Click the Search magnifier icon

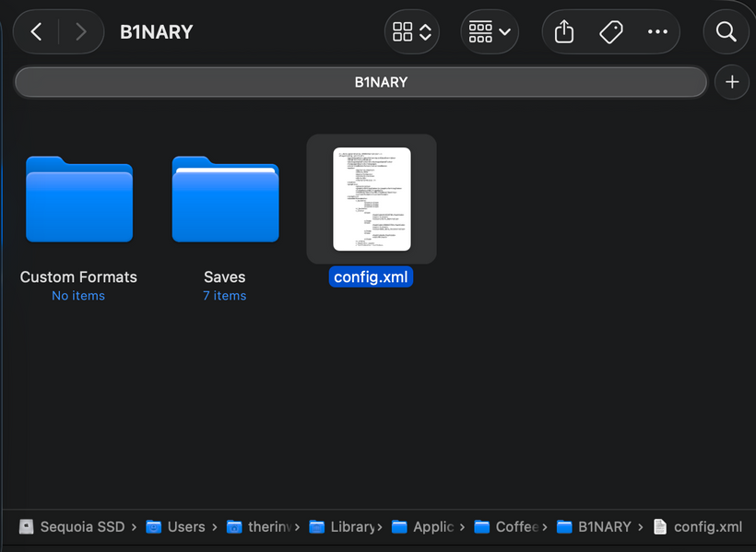point(726,32)
